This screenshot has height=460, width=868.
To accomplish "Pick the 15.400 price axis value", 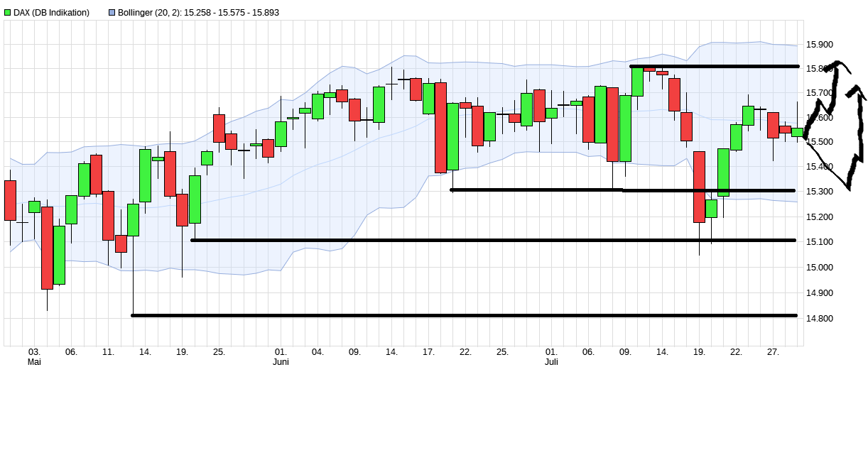I will pyautogui.click(x=820, y=167).
